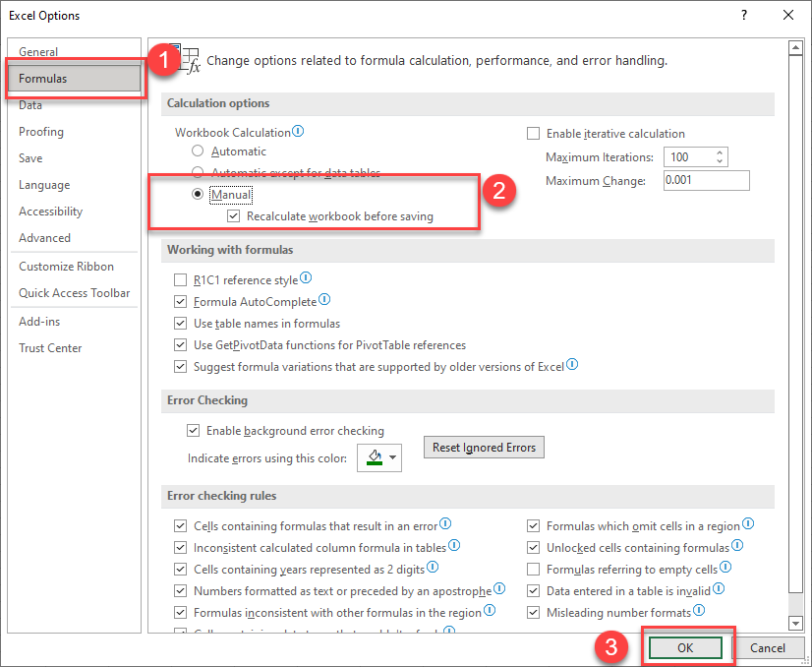Show info for Formula AutoComplete
This screenshot has width=812, height=667.
324,299
